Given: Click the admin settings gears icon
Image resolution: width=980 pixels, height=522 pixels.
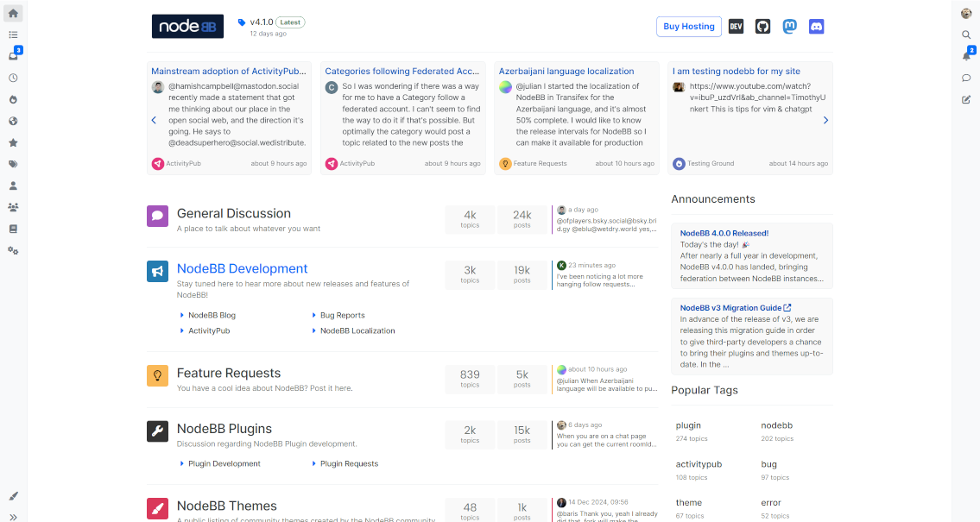Looking at the screenshot, I should pos(13,250).
